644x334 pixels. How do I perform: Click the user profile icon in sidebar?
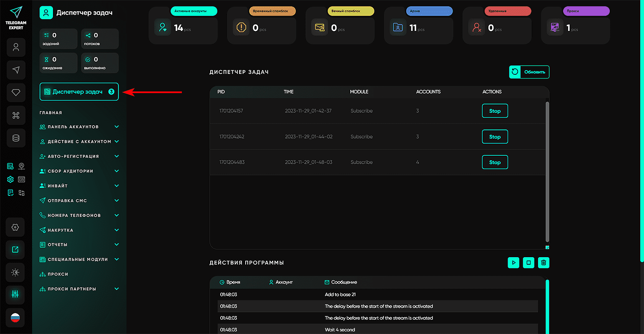16,47
